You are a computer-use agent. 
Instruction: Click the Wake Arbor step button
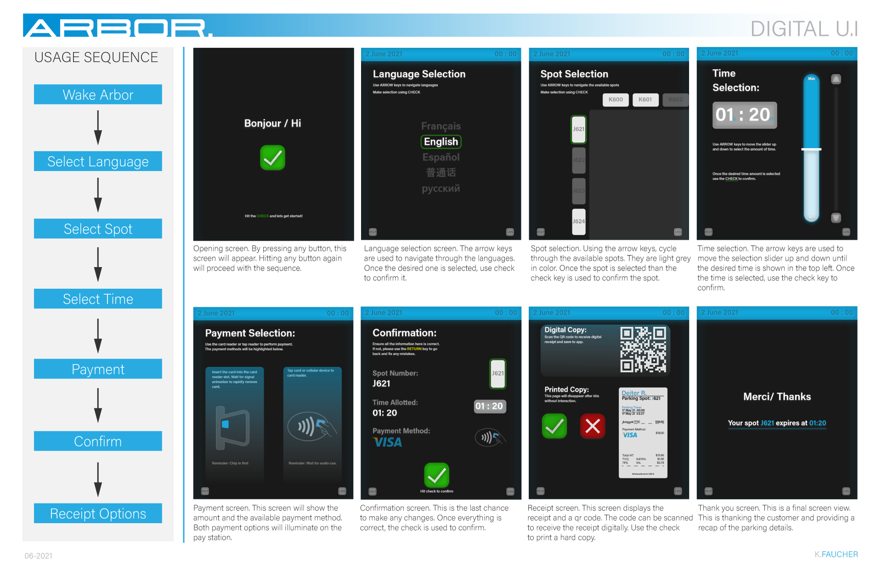point(98,95)
